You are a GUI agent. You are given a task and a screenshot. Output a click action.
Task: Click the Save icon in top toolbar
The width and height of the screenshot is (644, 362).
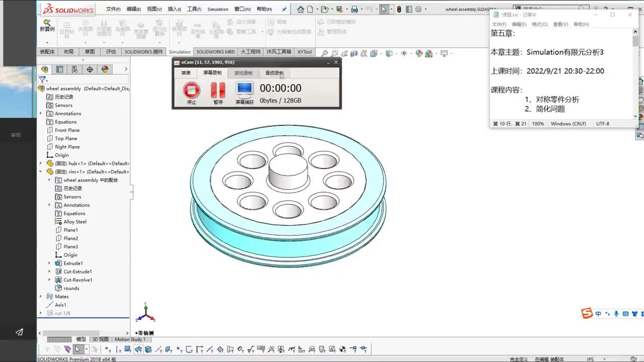[x=339, y=9]
